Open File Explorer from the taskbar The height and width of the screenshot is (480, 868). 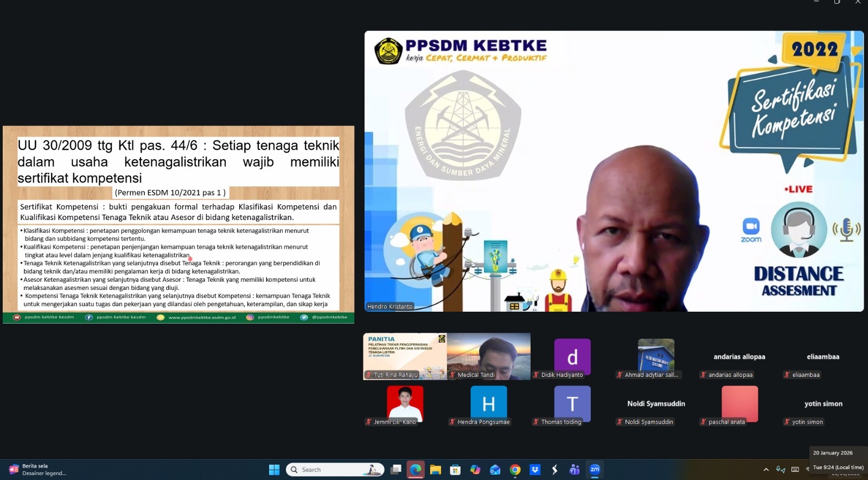tap(436, 470)
